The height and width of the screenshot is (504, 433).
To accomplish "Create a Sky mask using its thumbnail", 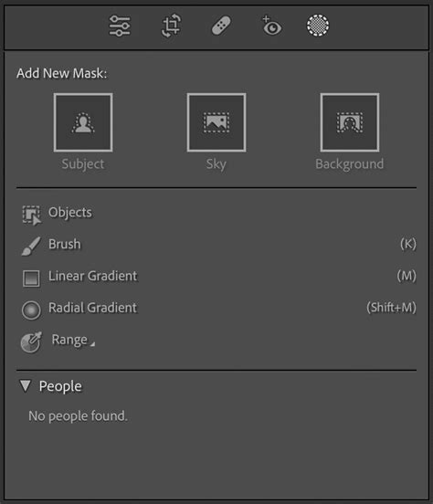I will [216, 122].
